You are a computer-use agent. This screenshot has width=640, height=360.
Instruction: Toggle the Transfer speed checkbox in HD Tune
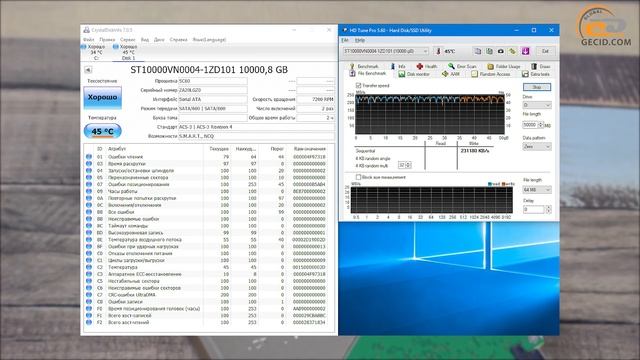coord(358,86)
